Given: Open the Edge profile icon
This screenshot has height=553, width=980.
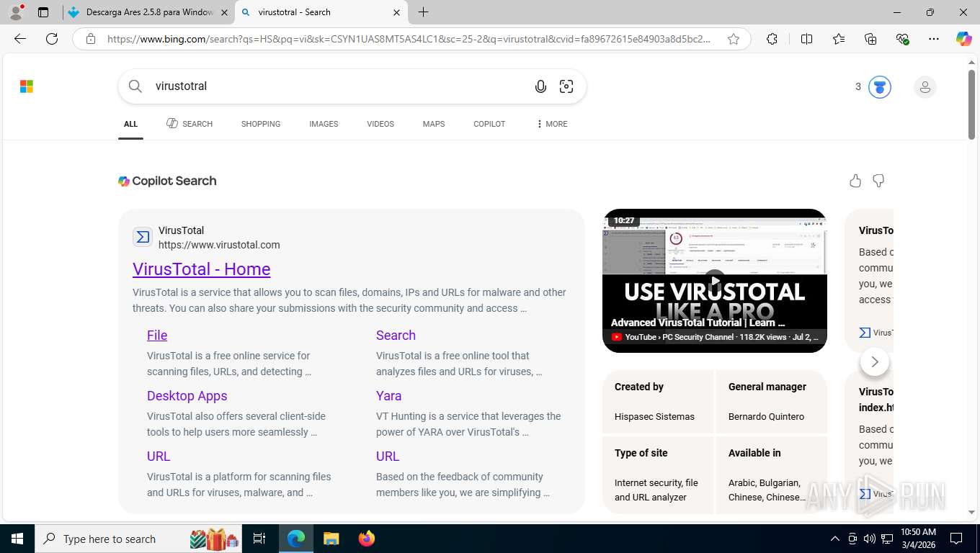Looking at the screenshot, I should click(15, 12).
